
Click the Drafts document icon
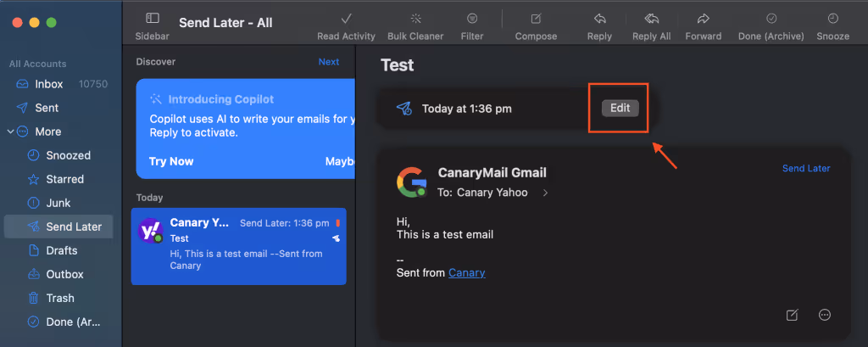pyautogui.click(x=34, y=250)
